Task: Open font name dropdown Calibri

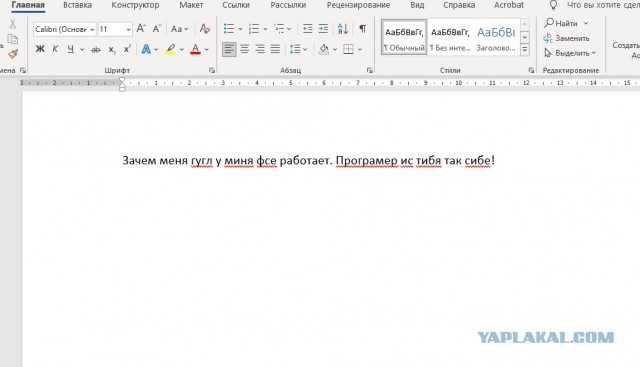Action: pyautogui.click(x=92, y=29)
